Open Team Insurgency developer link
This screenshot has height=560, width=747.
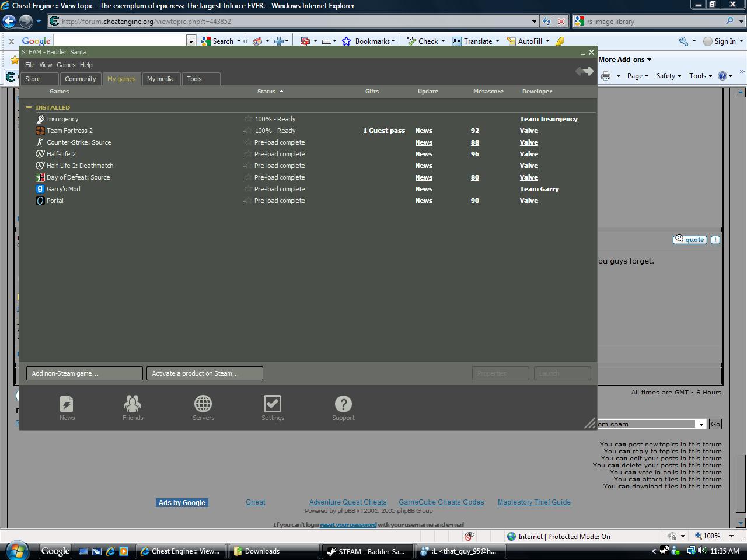point(549,119)
